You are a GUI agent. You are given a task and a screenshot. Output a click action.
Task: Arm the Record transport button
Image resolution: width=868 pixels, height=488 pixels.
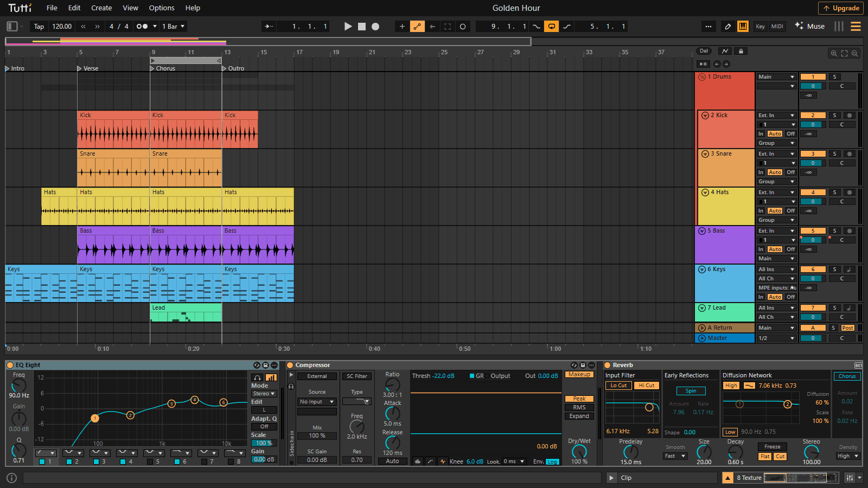pyautogui.click(x=375, y=26)
